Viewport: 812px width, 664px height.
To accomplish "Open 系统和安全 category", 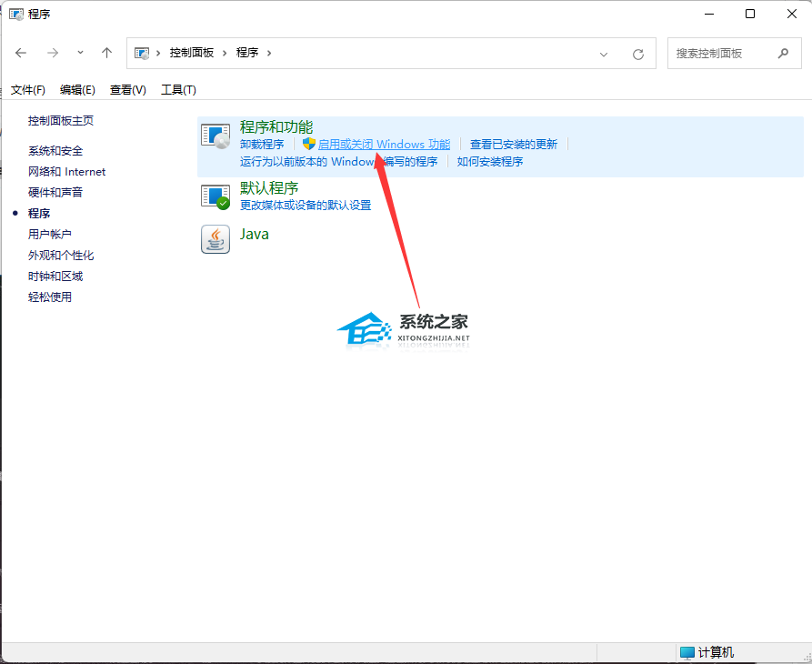I will tap(55, 151).
